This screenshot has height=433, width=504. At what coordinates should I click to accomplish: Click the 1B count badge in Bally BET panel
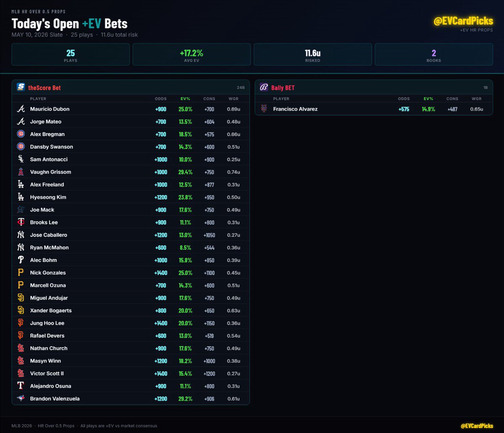[x=486, y=88]
